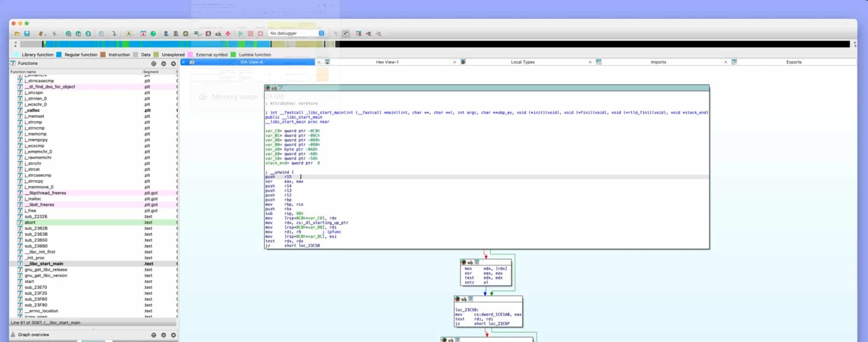This screenshot has height=342, width=868.
Task: Click 'short loc_23C5B' jump target text
Action: coord(302,246)
